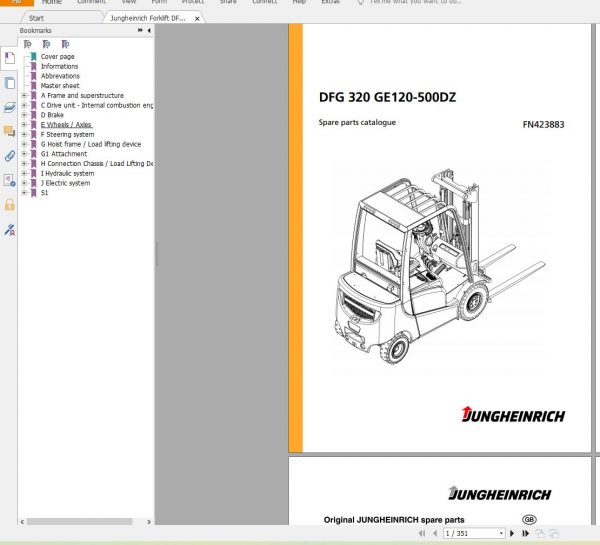This screenshot has height=545, width=600.
Task: Click the rightmost bookmark toolbar icon
Action: click(65, 44)
